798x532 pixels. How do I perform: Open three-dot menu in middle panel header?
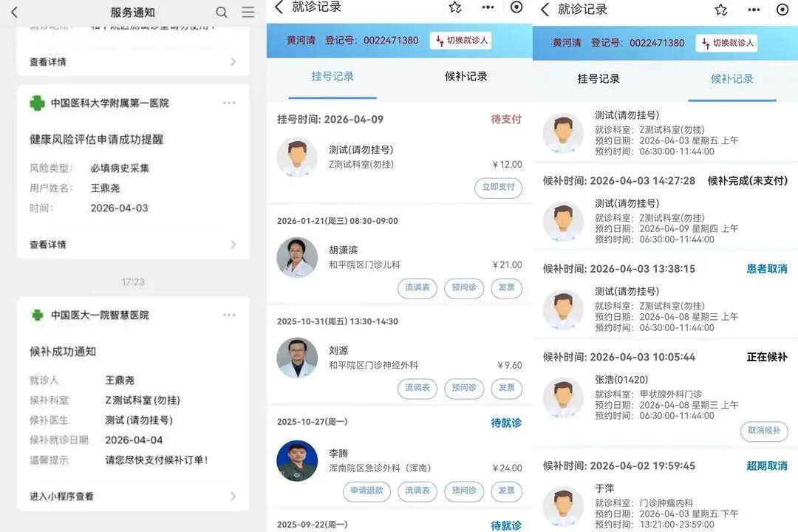pos(488,7)
